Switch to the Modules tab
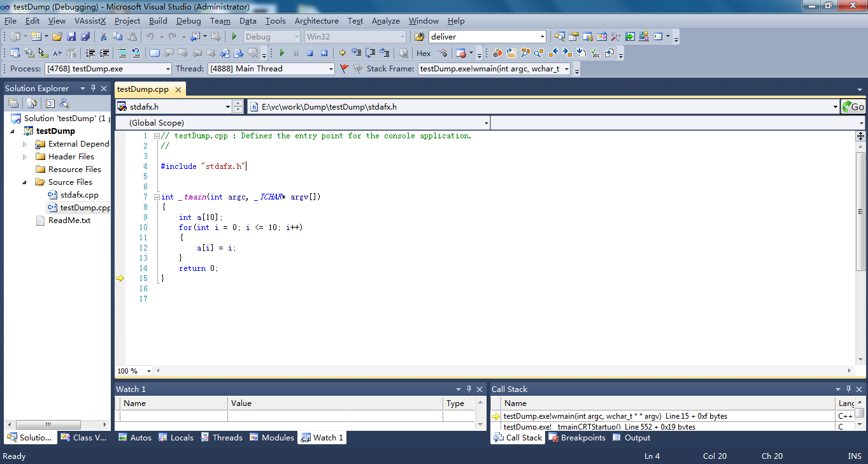This screenshot has height=464, width=868. point(272,437)
